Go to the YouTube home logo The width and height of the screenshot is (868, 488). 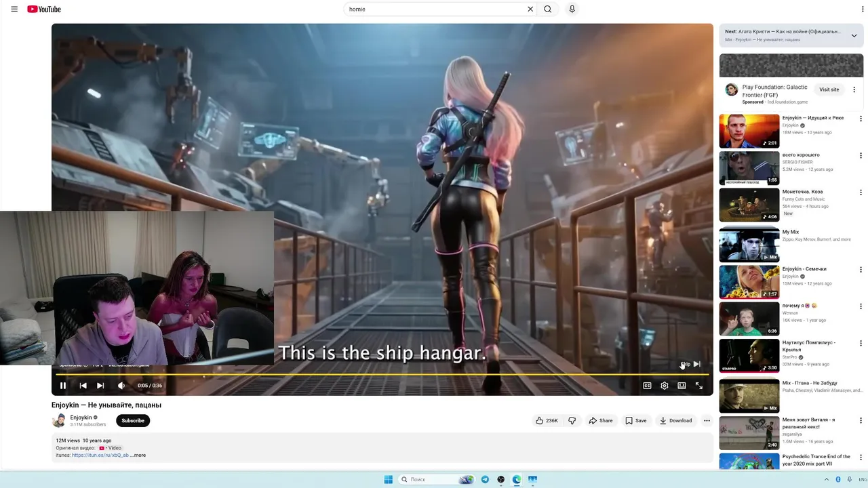pos(44,9)
